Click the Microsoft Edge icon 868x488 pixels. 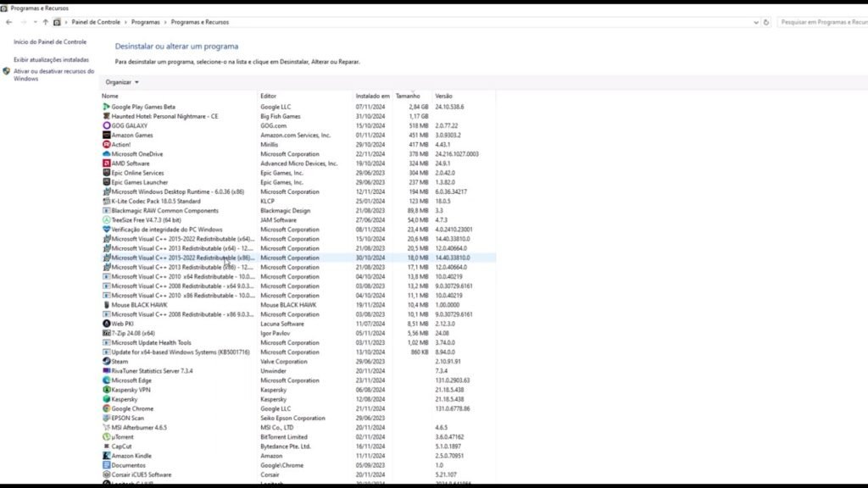point(106,380)
